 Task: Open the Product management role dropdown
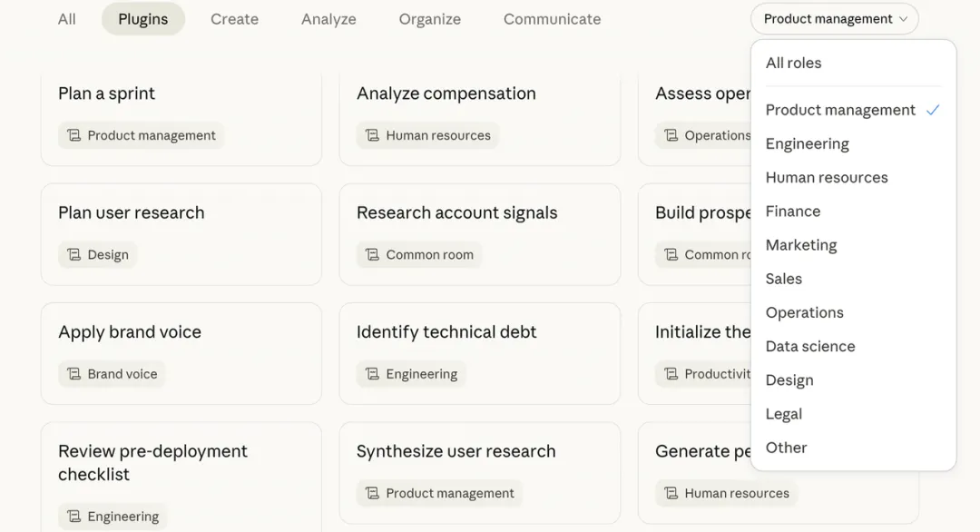[x=835, y=19]
